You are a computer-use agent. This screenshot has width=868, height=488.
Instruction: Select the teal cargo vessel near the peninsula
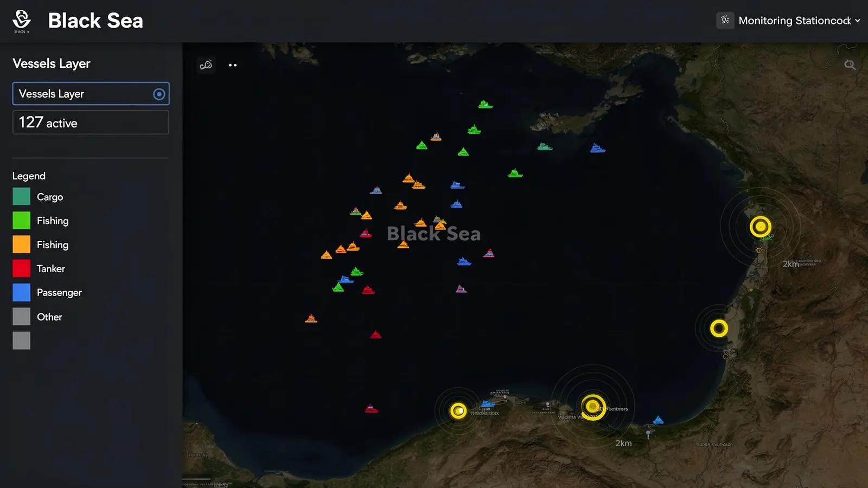pos(545,146)
